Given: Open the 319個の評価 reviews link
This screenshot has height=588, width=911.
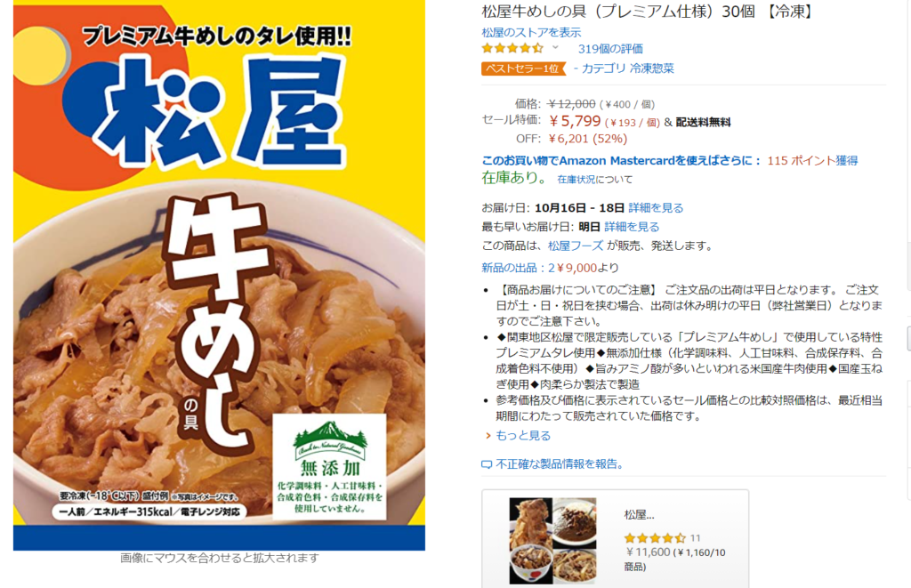Looking at the screenshot, I should pos(610,49).
